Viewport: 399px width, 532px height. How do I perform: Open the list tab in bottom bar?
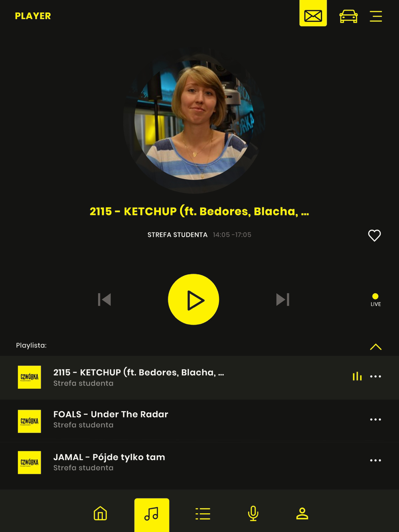[x=203, y=514]
